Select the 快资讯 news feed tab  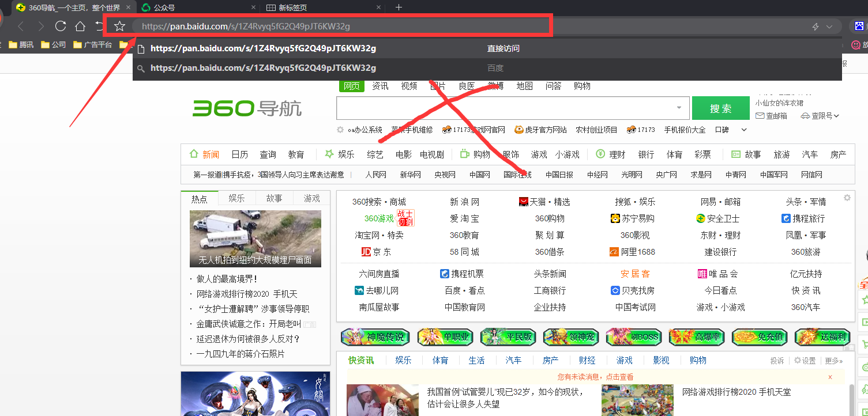pos(361,360)
